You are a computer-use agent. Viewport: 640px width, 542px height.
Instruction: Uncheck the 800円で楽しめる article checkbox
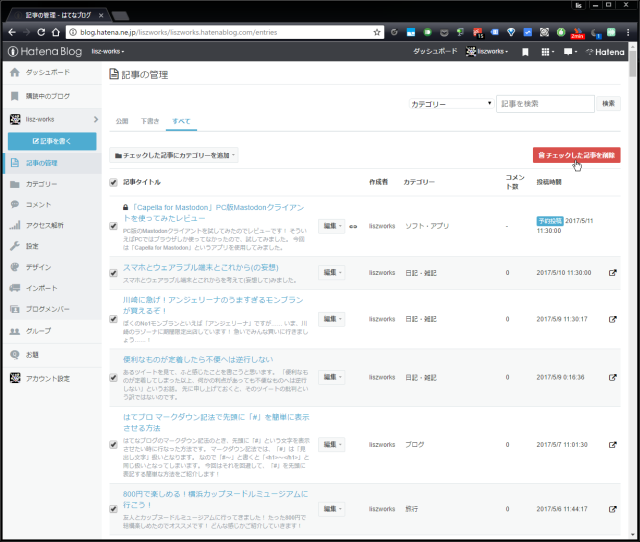click(113, 509)
